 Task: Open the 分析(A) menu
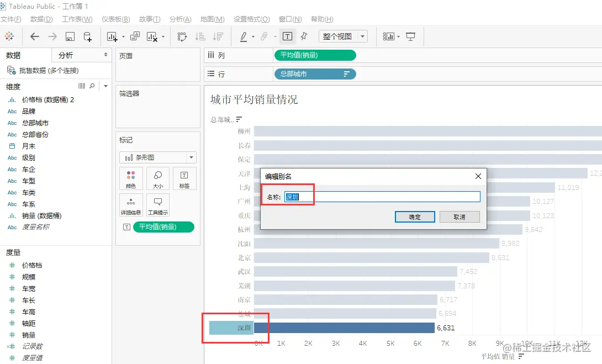[181, 19]
